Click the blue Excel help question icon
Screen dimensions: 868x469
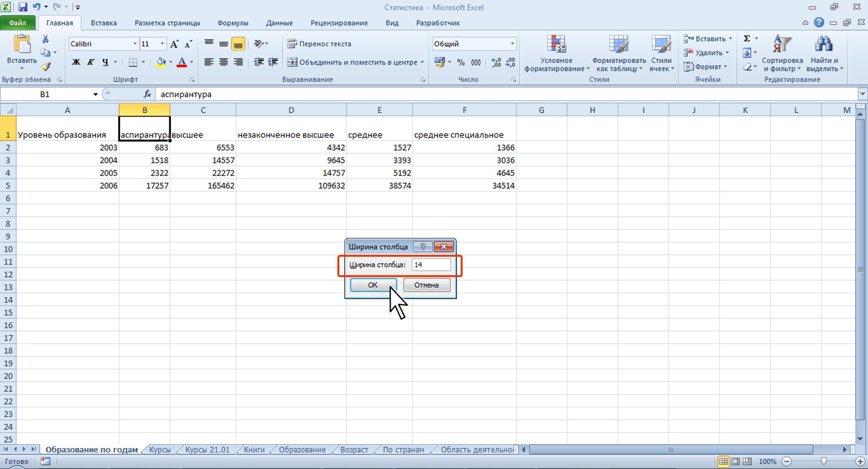(819, 23)
